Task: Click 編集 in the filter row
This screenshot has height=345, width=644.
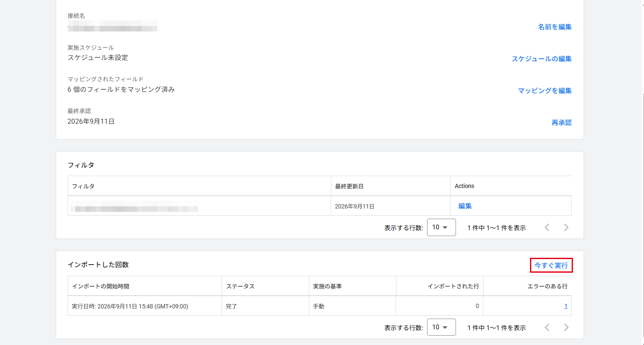Action: point(465,206)
